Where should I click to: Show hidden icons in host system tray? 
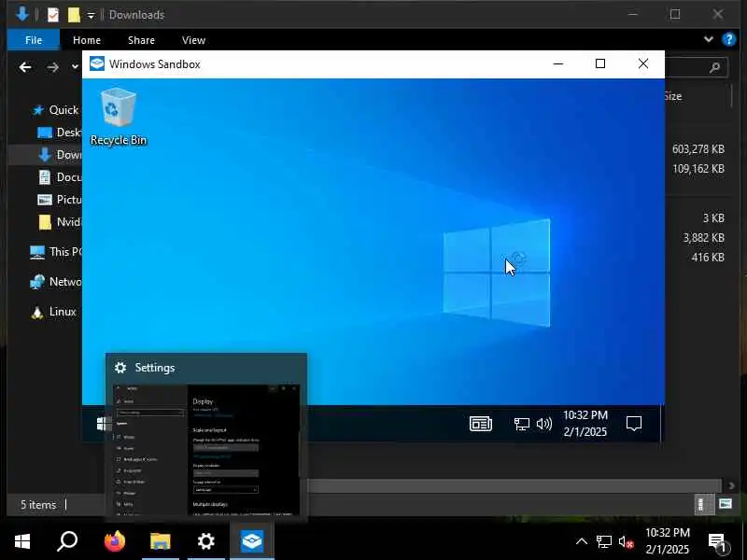pos(581,541)
